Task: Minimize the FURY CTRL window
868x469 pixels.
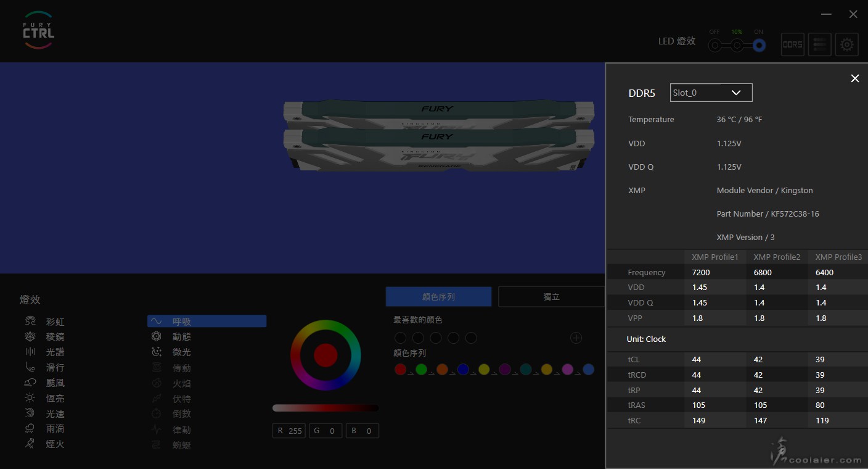Action: click(826, 14)
